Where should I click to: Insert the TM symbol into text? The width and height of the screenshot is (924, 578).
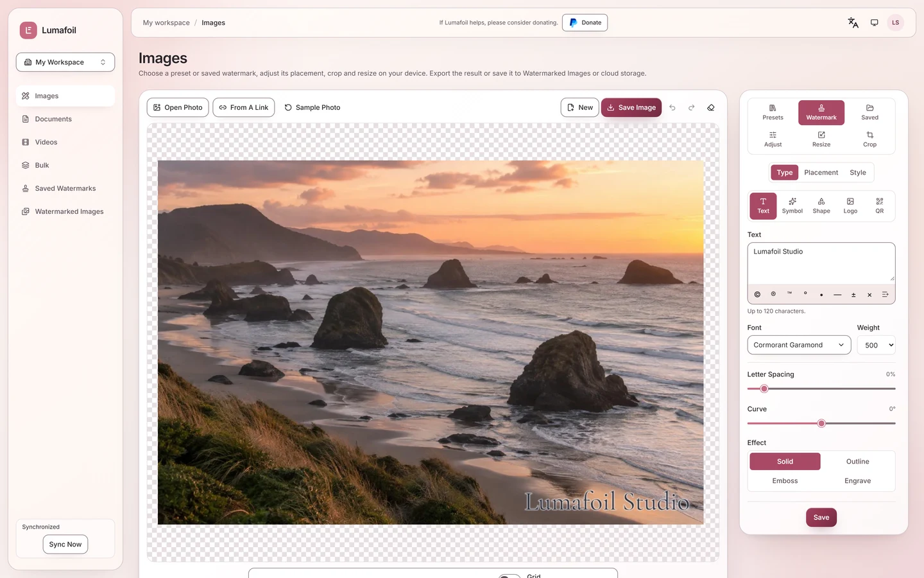[x=789, y=295]
